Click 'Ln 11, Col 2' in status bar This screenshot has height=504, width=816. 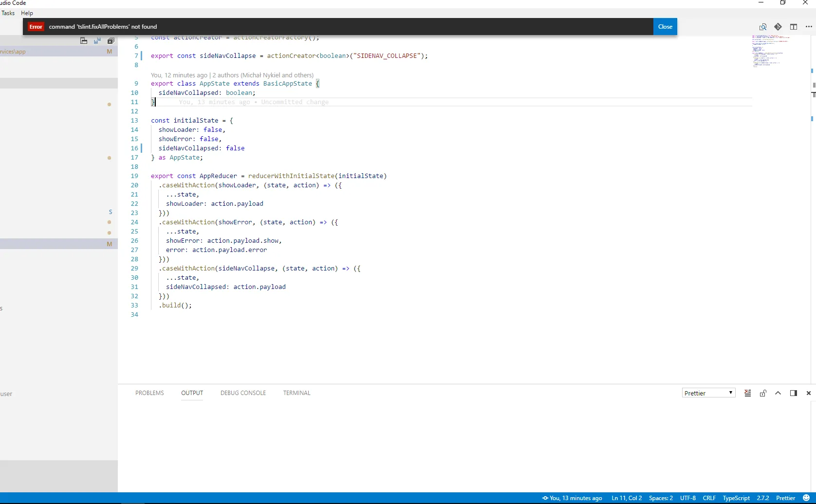(627, 498)
